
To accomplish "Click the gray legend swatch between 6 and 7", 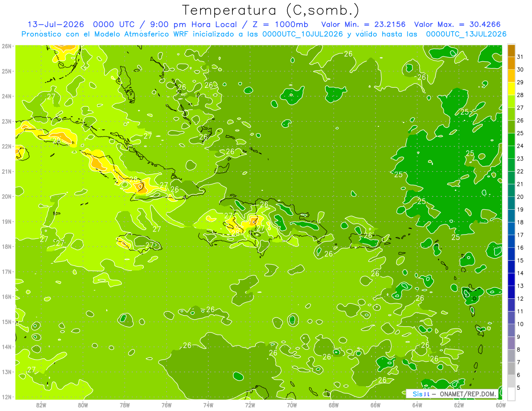I will click(511, 368).
